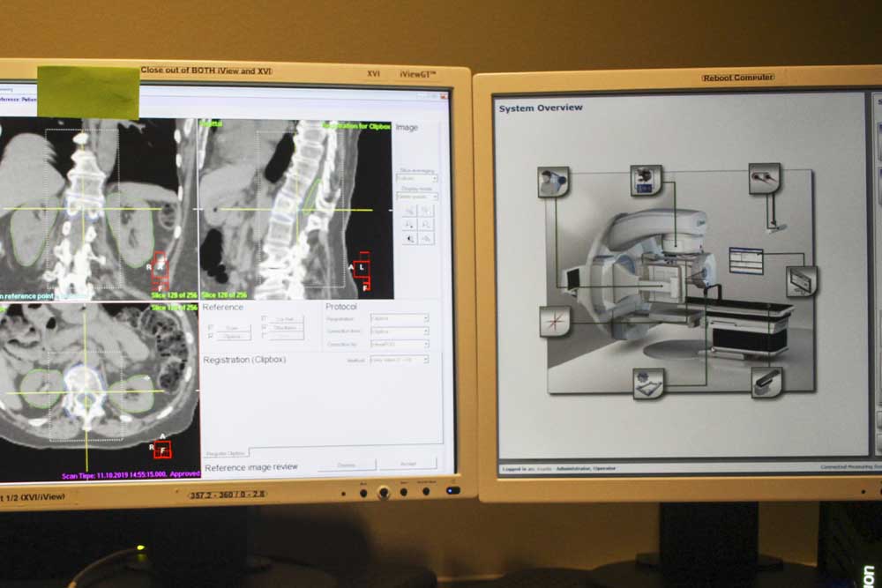
Task: Toggle the lower checkbox in the left Reference column
Action: pos(211,336)
